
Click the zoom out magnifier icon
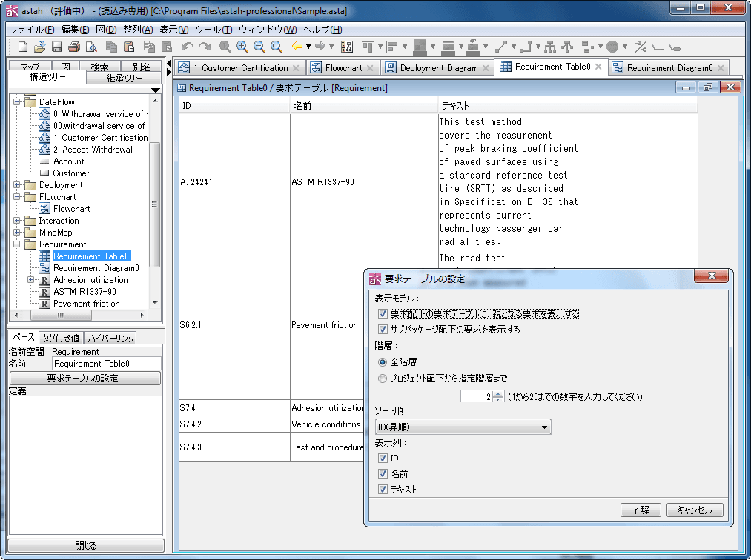(259, 47)
